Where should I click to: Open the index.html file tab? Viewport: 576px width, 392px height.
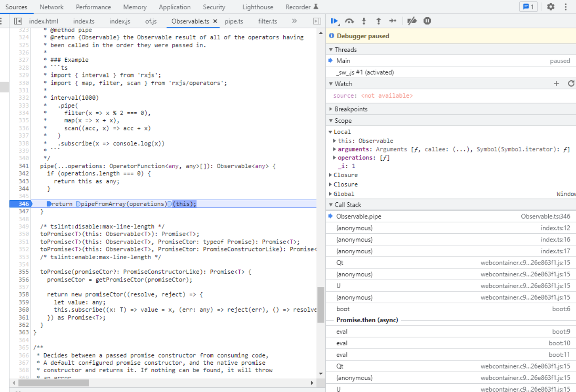44,21
